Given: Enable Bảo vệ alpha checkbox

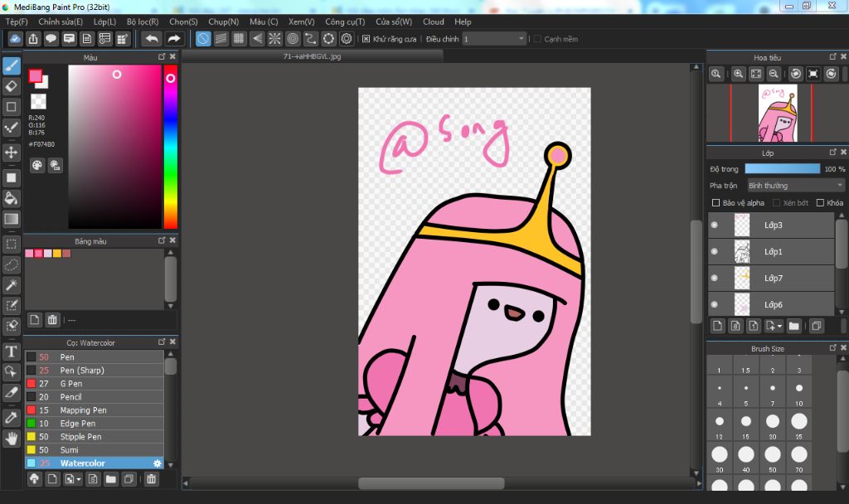Looking at the screenshot, I should click(x=716, y=203).
